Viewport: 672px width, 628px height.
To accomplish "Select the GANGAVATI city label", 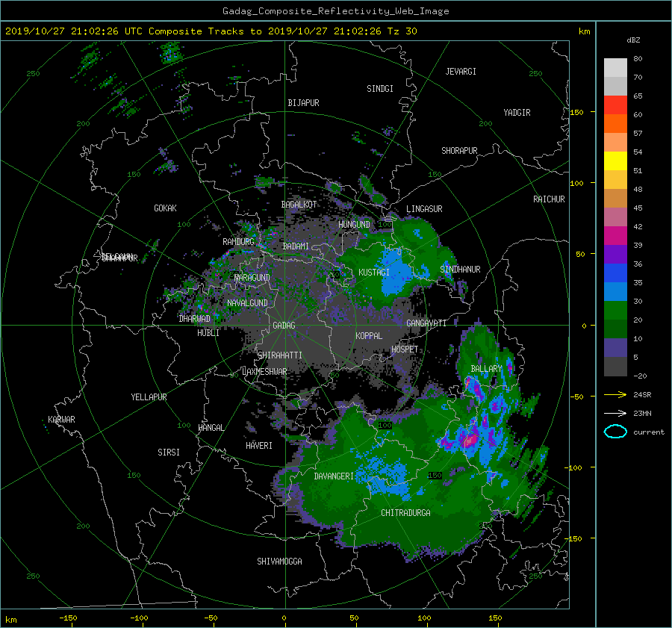I will click(x=426, y=323).
